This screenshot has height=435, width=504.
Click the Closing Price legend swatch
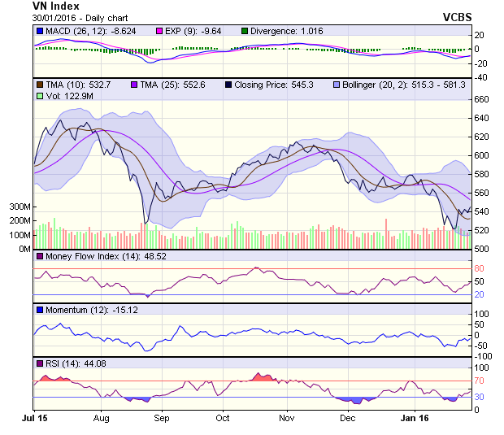pos(231,85)
